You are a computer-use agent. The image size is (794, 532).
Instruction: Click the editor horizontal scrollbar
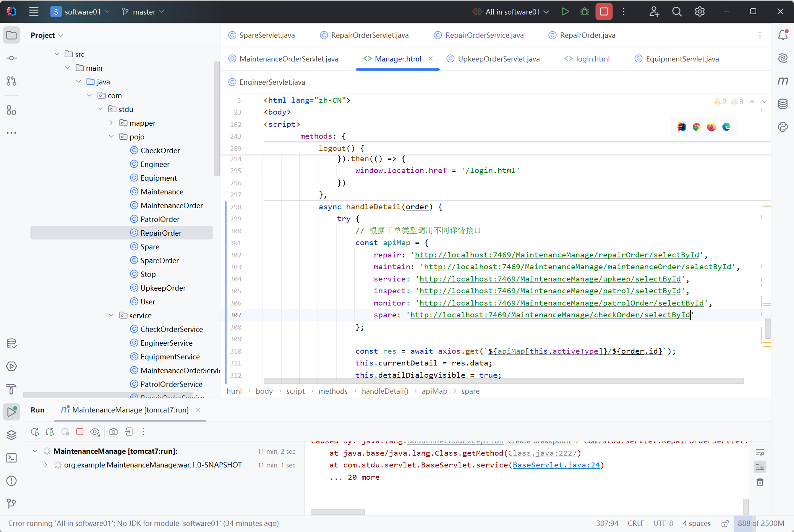pos(503,381)
